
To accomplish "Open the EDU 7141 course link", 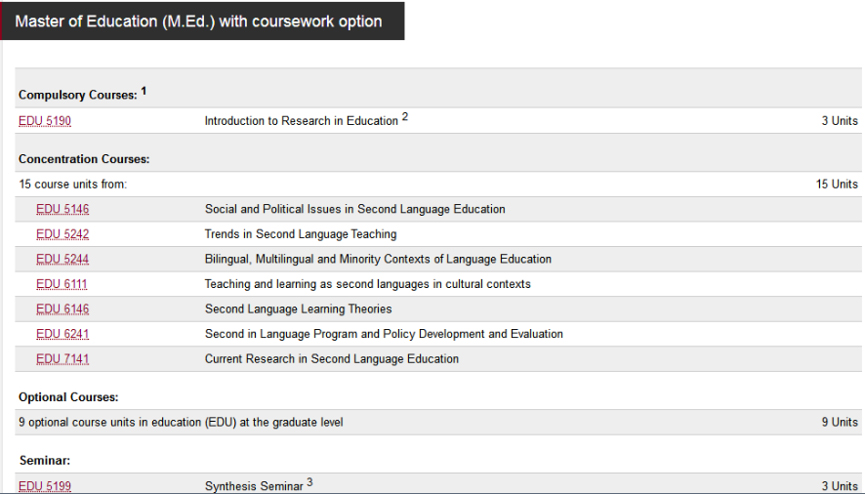I will pyautogui.click(x=62, y=359).
